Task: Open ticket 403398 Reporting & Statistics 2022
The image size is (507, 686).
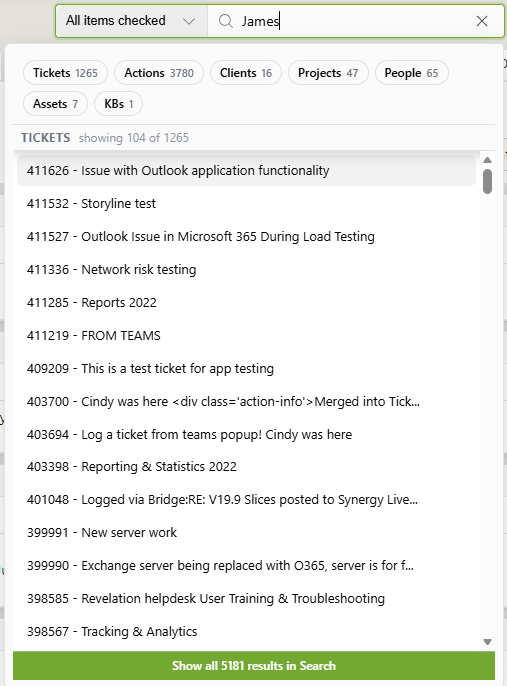Action: [x=246, y=466]
